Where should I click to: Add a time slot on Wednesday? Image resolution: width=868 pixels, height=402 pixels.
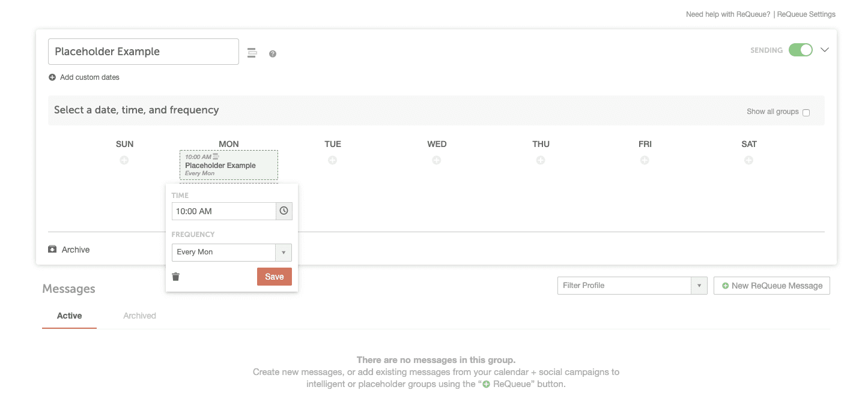click(x=437, y=160)
